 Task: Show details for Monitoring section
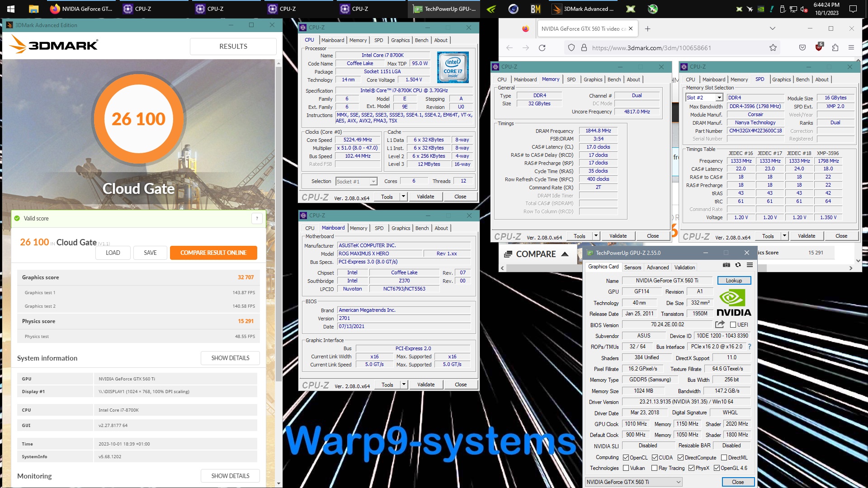click(x=230, y=476)
